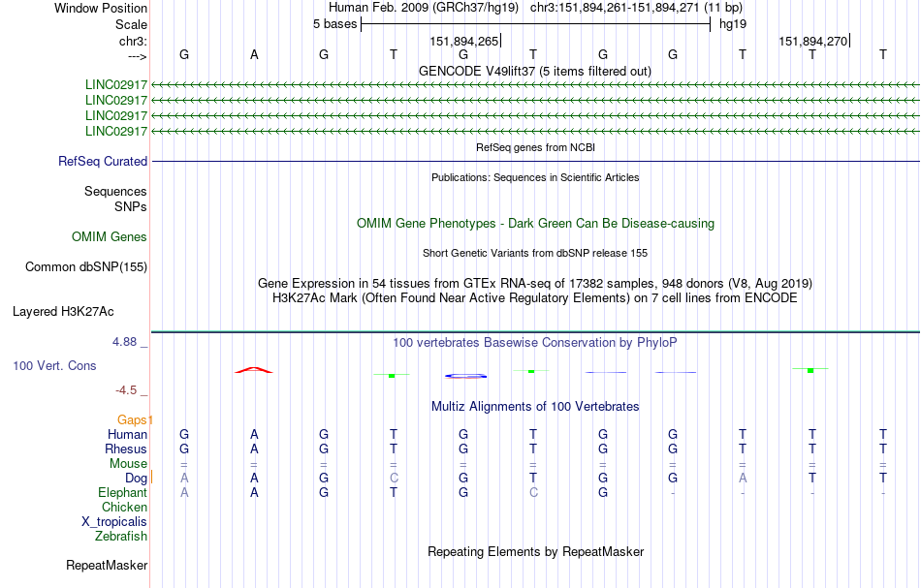Select the SNPs track label

click(x=131, y=206)
